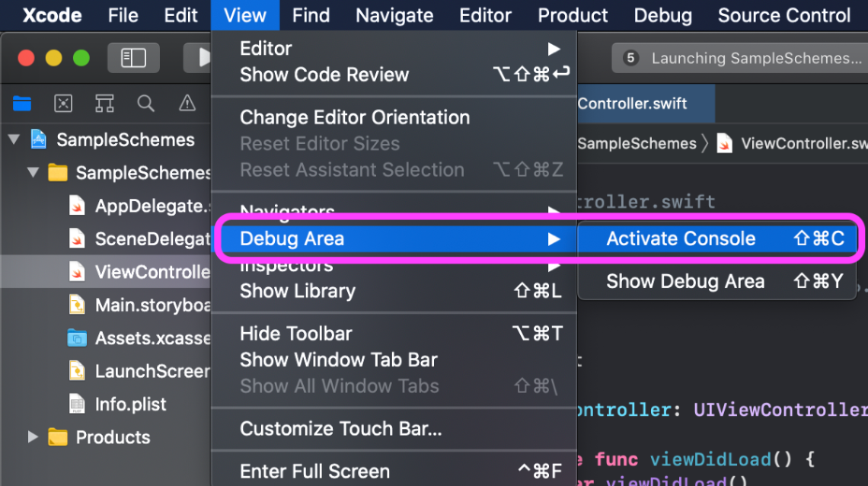Click ViewController.swift in the jump bar

pos(804,143)
